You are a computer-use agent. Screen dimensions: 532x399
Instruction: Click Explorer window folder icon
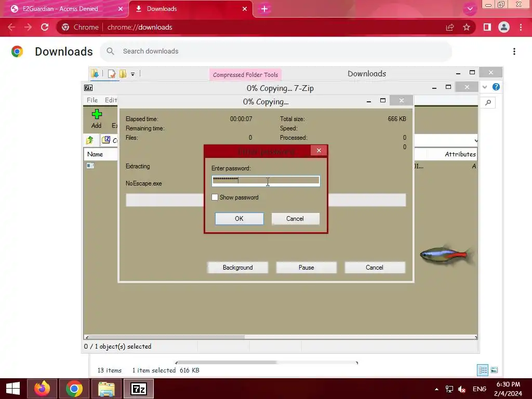point(95,73)
